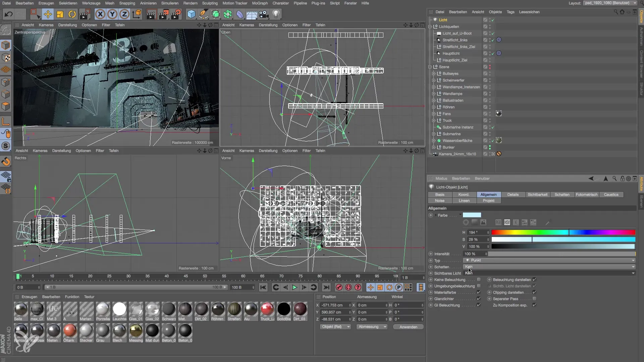Click the Record active objects keyframe button
This screenshot has width=644, height=362.
tap(339, 287)
